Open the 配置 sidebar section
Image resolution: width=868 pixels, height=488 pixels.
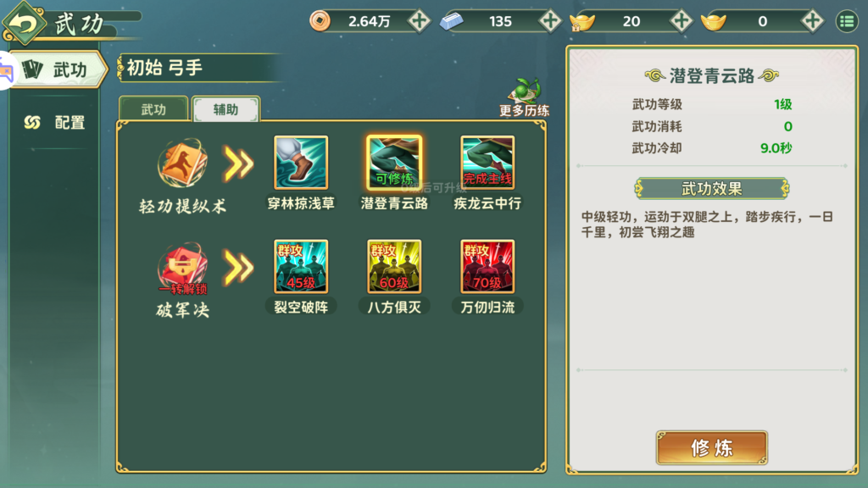[55, 122]
